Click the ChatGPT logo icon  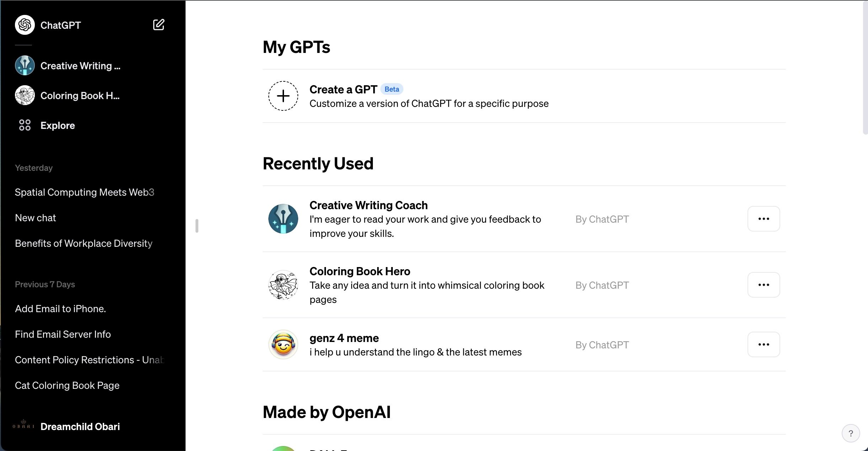[x=25, y=25]
